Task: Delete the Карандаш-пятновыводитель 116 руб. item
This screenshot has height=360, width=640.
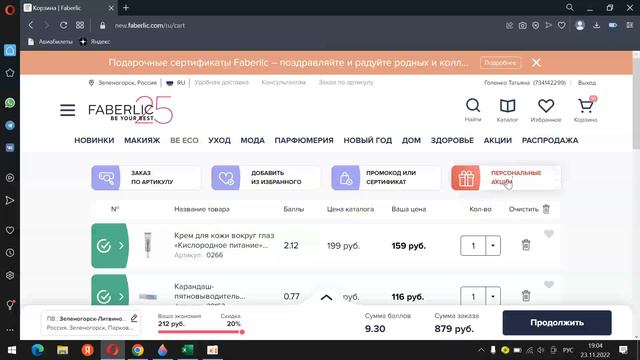Action: point(526,296)
